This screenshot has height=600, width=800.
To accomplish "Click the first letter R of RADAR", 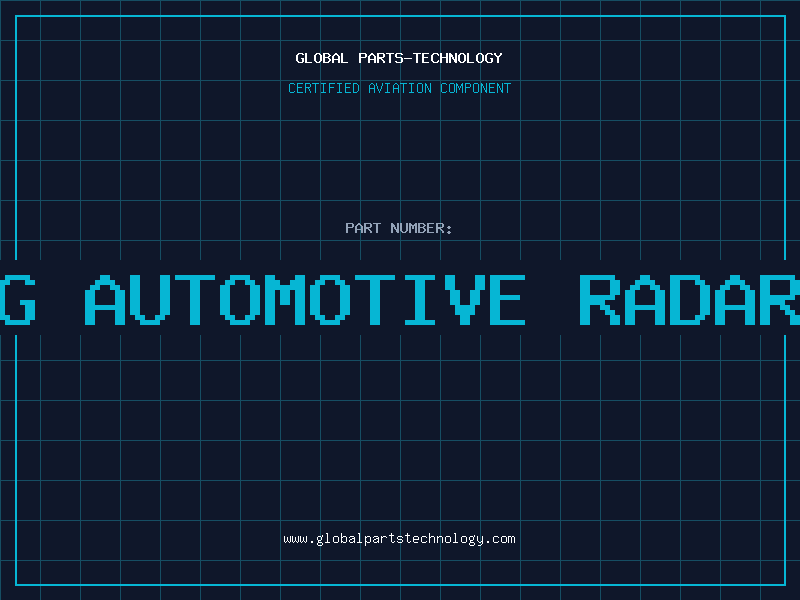I will (602, 299).
